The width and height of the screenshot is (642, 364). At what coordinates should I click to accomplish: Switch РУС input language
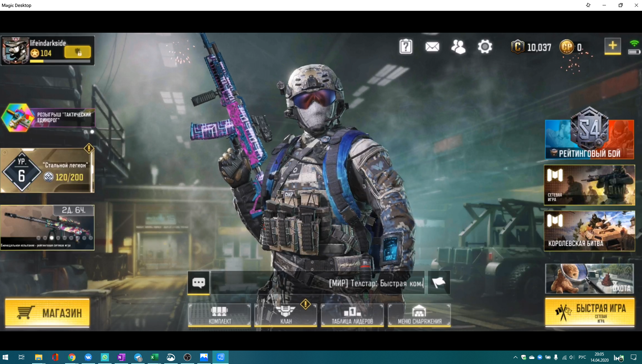tap(582, 357)
